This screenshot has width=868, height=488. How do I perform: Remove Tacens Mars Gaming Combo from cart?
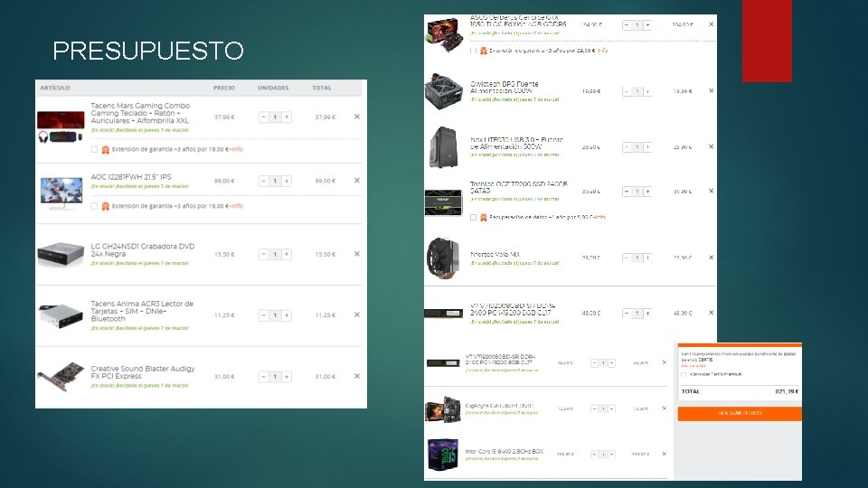pos(357,117)
